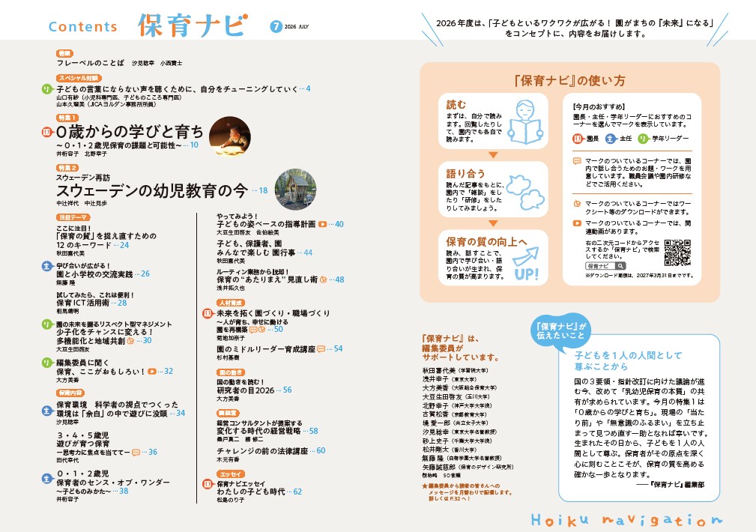756x532 pixels.
Task: Click the issue number 7 circle
Action: [276, 26]
